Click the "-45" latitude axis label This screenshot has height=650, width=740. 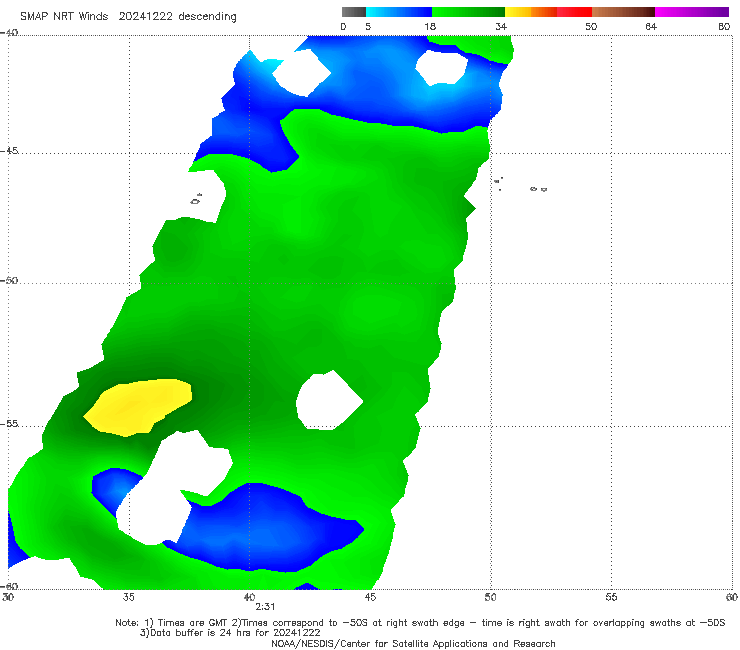[9, 151]
